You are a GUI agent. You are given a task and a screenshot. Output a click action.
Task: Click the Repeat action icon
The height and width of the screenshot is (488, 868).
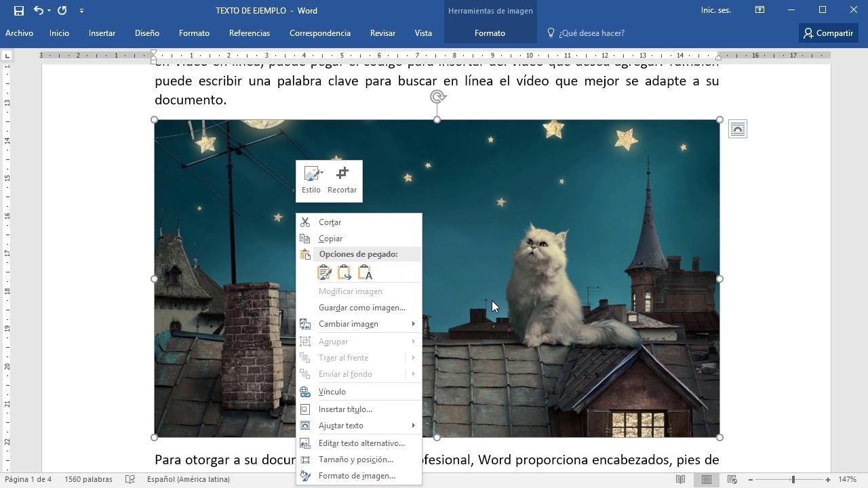[x=62, y=10]
